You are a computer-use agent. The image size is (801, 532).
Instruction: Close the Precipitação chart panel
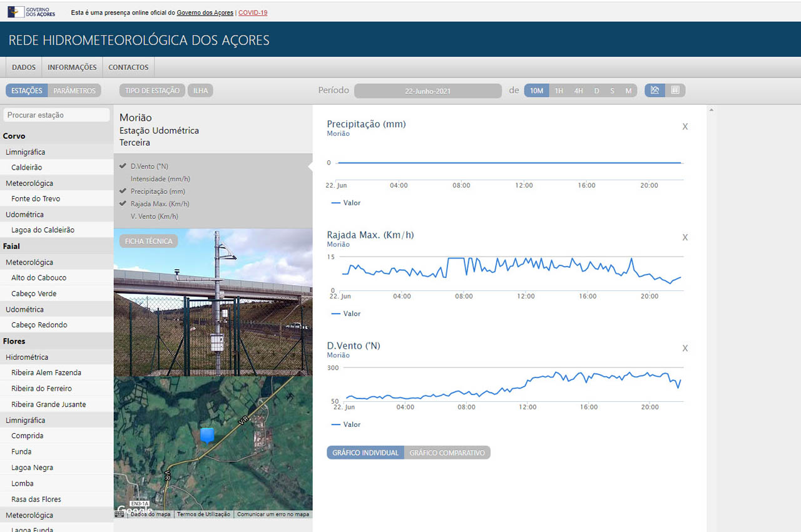pos(685,126)
